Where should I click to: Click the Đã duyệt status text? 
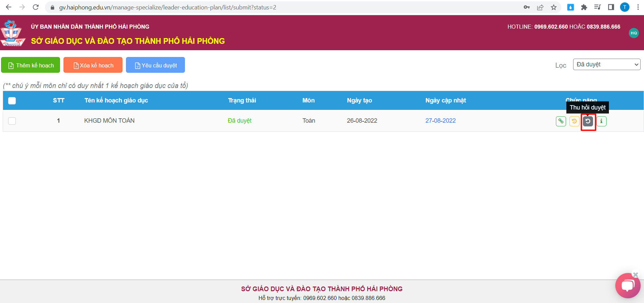point(240,121)
